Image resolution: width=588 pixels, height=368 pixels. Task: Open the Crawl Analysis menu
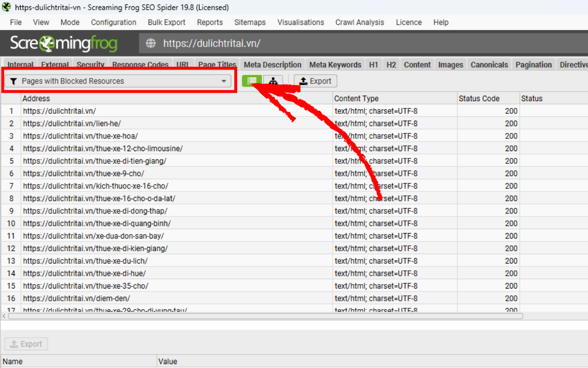coord(360,22)
